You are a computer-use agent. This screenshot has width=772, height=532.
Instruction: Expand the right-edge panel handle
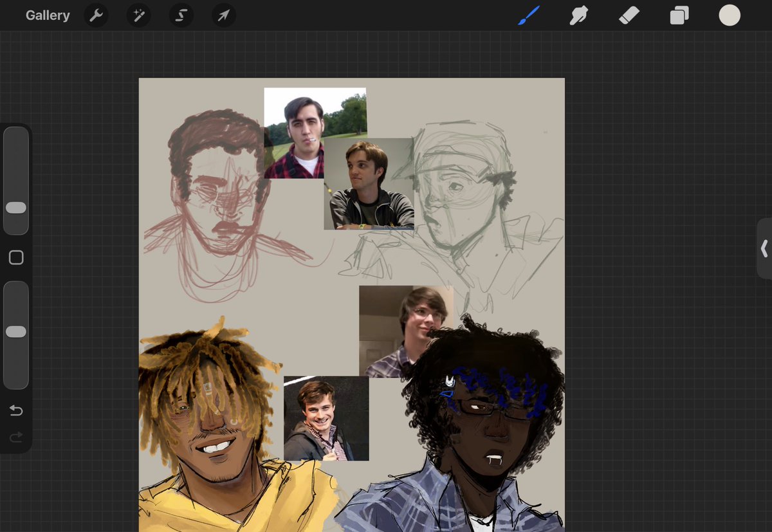tap(764, 248)
